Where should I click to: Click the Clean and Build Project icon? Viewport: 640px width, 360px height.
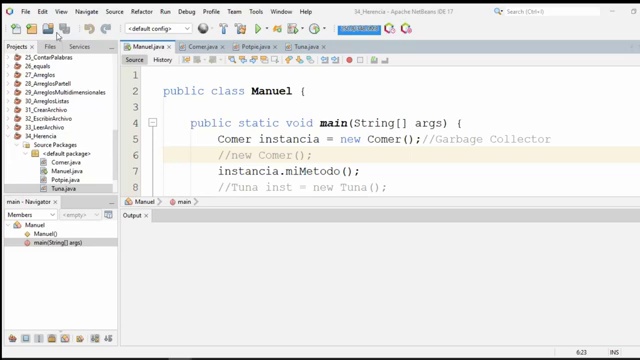240,29
